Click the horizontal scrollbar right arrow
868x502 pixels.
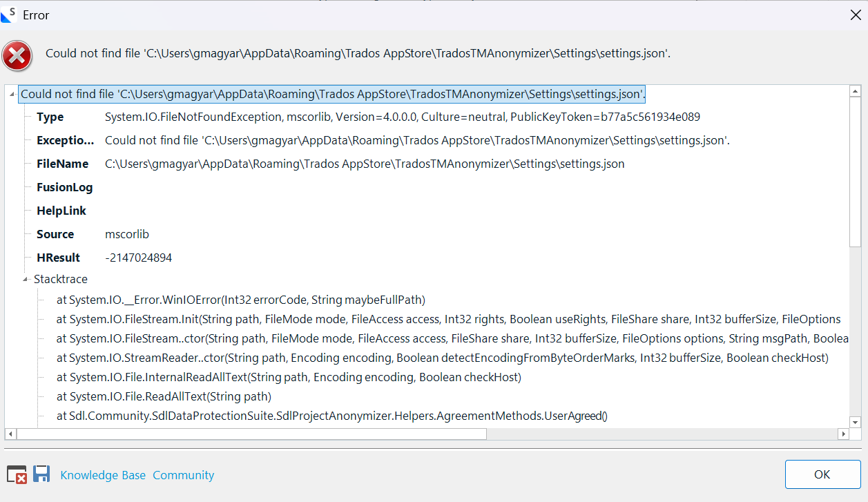[x=843, y=434]
